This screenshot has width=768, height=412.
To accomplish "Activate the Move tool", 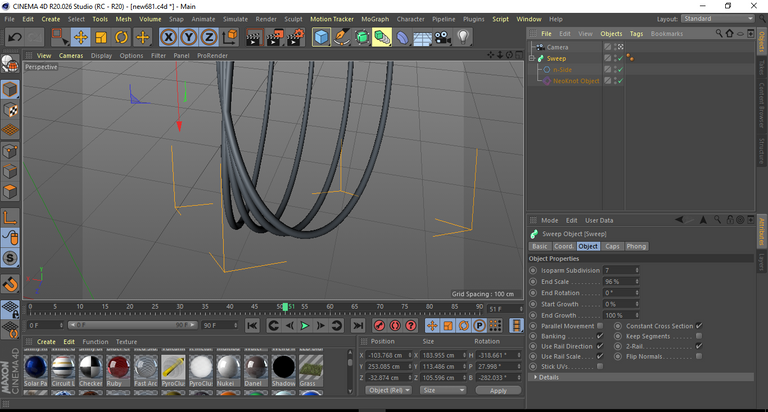I will coord(81,37).
